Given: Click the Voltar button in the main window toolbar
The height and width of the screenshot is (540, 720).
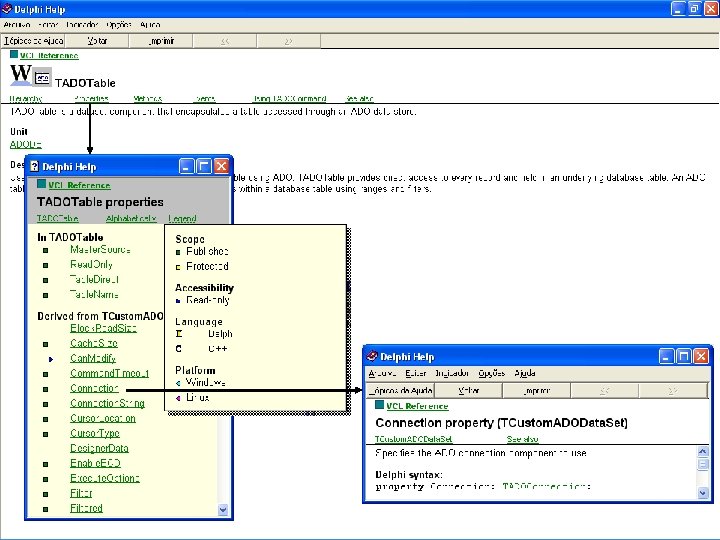Looking at the screenshot, I should click(97, 41).
